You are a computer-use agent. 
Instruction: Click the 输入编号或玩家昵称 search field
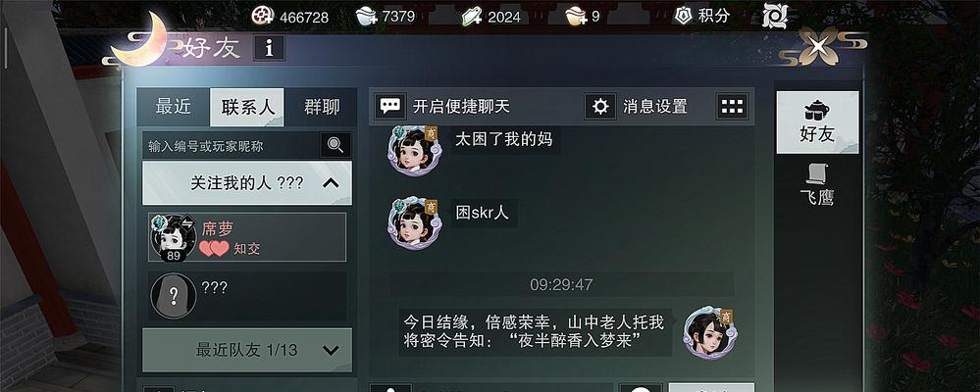tap(232, 145)
